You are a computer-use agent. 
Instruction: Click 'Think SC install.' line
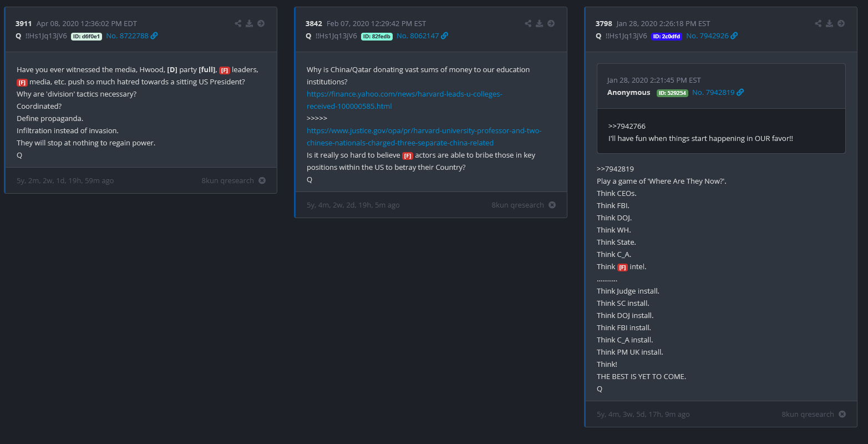[623, 303]
